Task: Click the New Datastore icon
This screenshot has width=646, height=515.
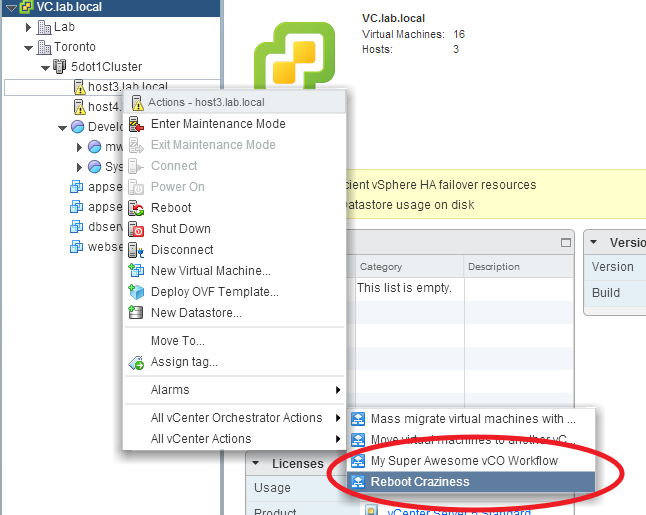Action: (136, 312)
